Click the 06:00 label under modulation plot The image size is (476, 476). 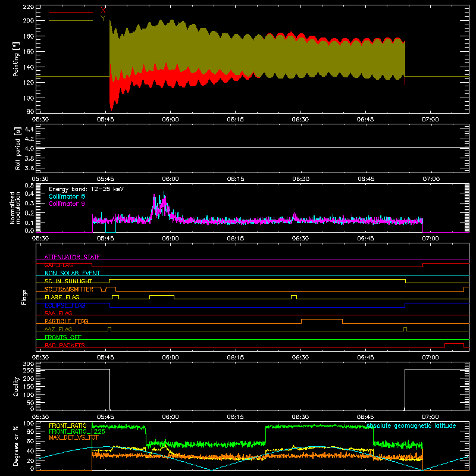pyautogui.click(x=170, y=239)
